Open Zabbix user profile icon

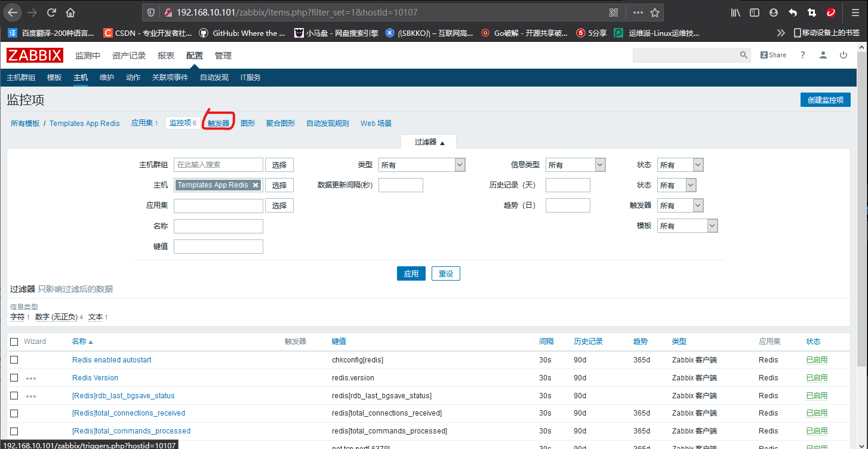(x=823, y=55)
